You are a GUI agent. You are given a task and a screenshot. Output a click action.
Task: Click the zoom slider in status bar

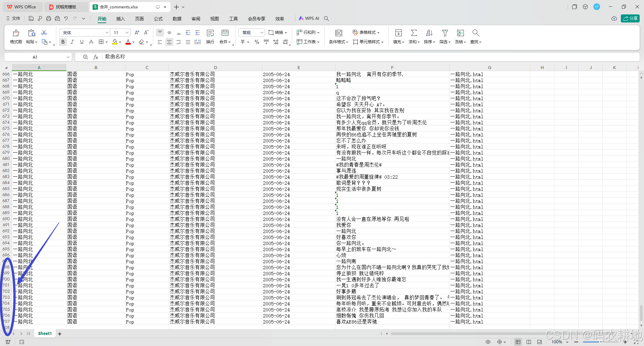point(600,342)
